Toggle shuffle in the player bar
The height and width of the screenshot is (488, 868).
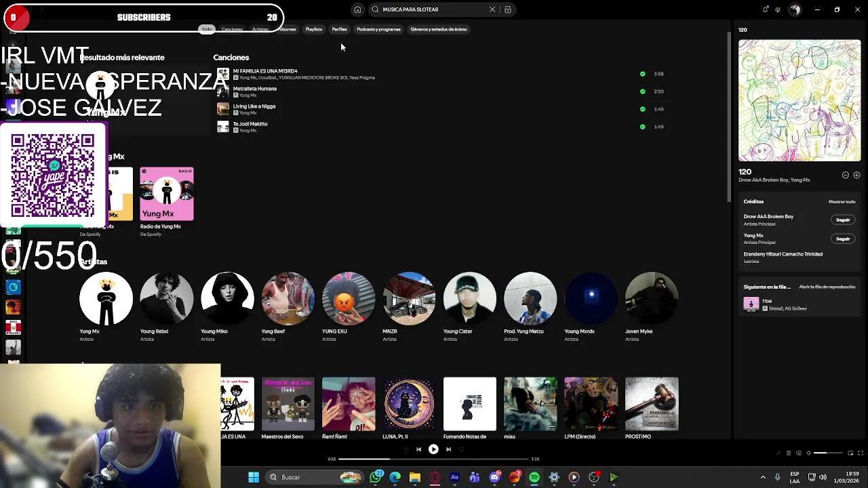pyautogui.click(x=406, y=449)
